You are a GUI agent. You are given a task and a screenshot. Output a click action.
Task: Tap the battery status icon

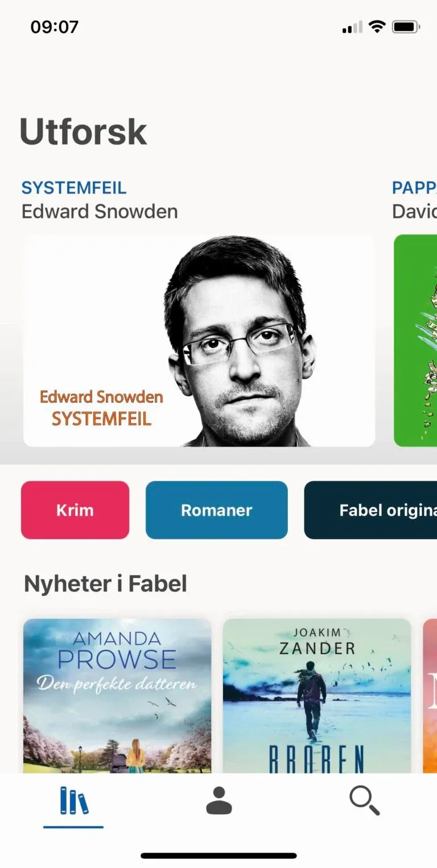pyautogui.click(x=406, y=27)
